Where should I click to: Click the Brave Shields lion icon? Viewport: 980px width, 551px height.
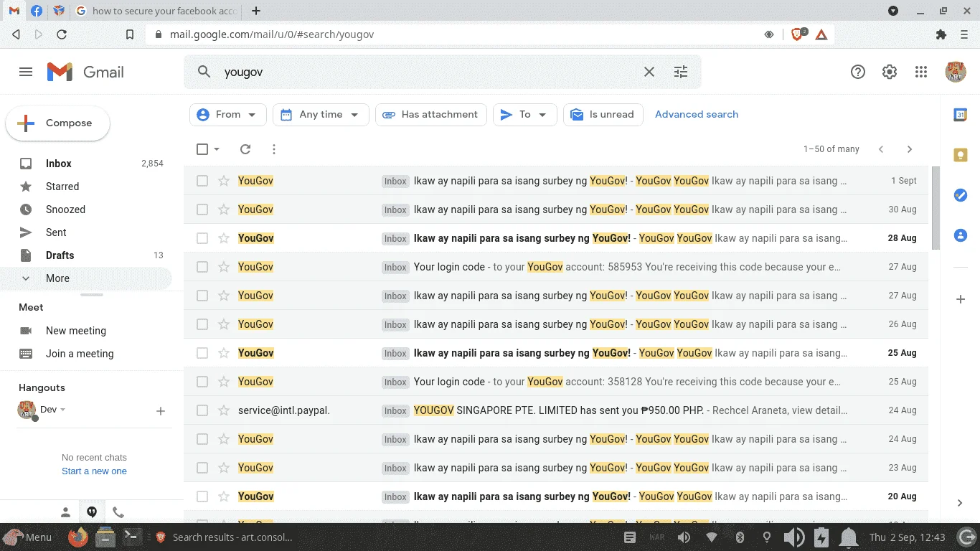[x=798, y=34]
